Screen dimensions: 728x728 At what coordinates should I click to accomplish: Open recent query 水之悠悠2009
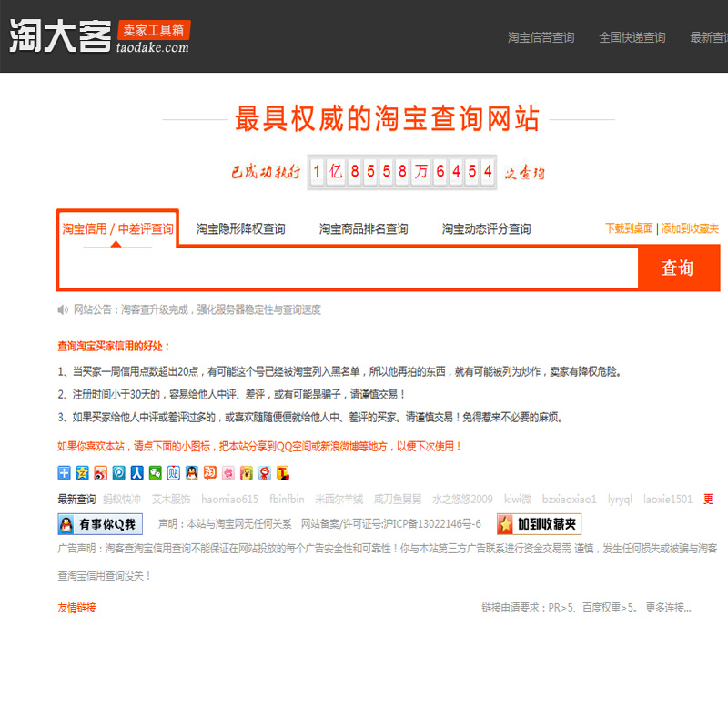tap(462, 499)
